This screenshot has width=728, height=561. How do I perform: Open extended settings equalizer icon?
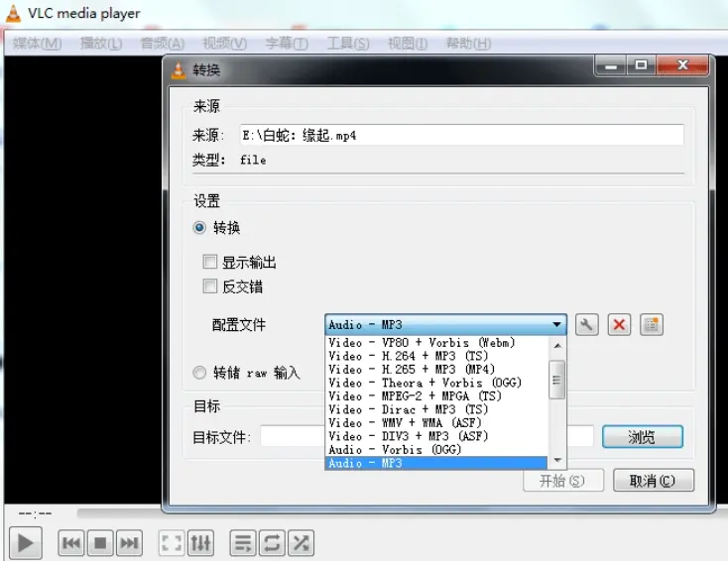[x=200, y=543]
